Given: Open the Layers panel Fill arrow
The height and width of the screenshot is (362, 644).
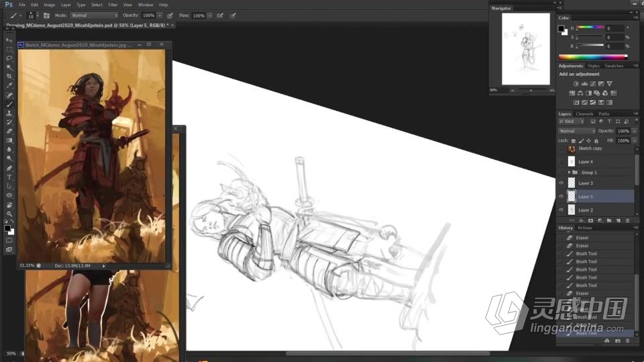Looking at the screenshot, I should 635,140.
